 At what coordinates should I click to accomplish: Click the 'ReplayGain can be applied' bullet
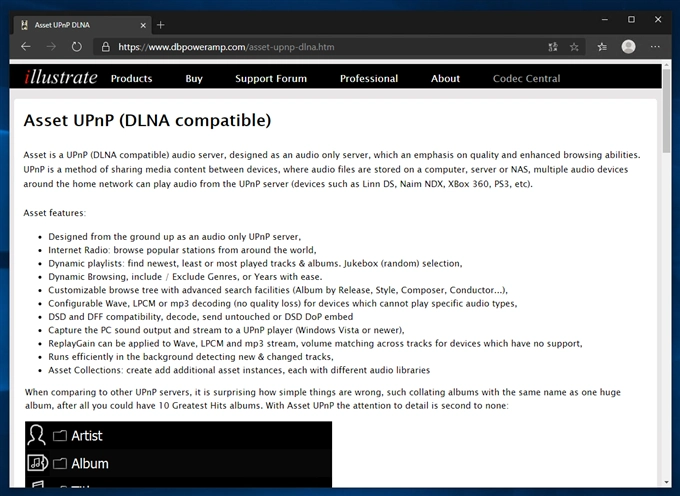coord(315,344)
